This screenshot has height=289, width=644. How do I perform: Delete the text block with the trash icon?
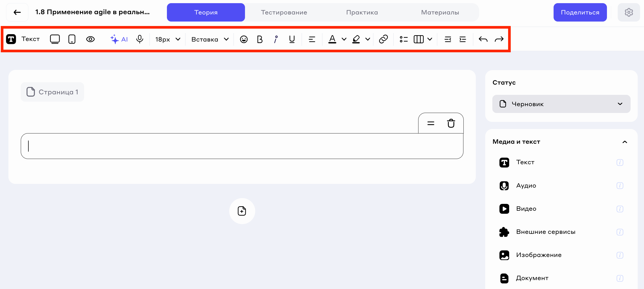click(451, 123)
